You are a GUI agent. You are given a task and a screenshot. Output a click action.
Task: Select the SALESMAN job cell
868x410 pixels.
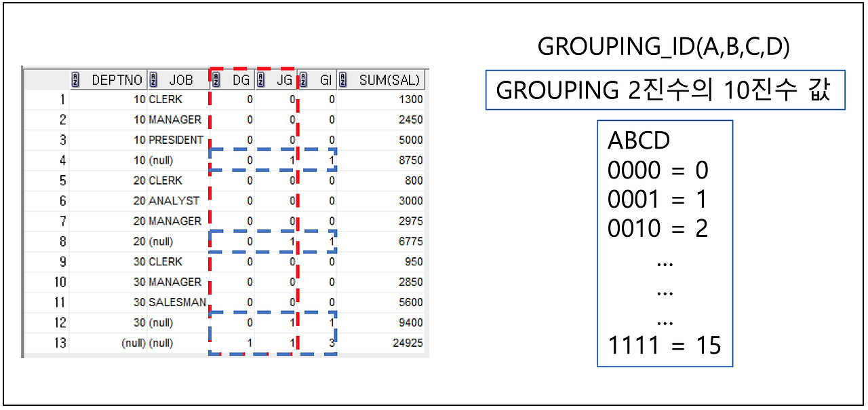[x=177, y=303]
